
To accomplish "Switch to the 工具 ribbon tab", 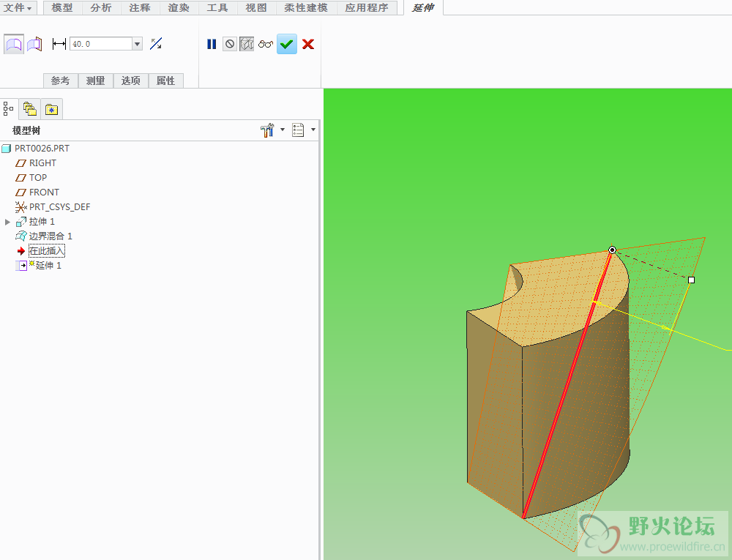I will click(x=217, y=7).
